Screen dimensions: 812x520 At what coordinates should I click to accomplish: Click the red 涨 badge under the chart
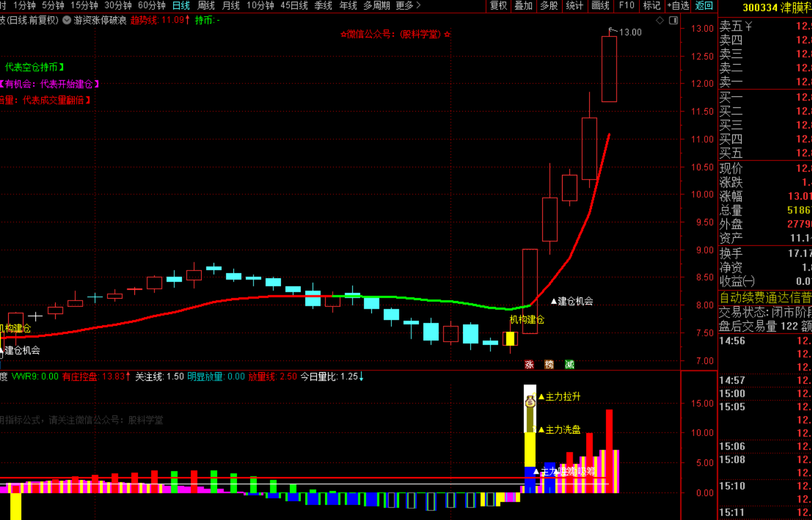tap(529, 364)
